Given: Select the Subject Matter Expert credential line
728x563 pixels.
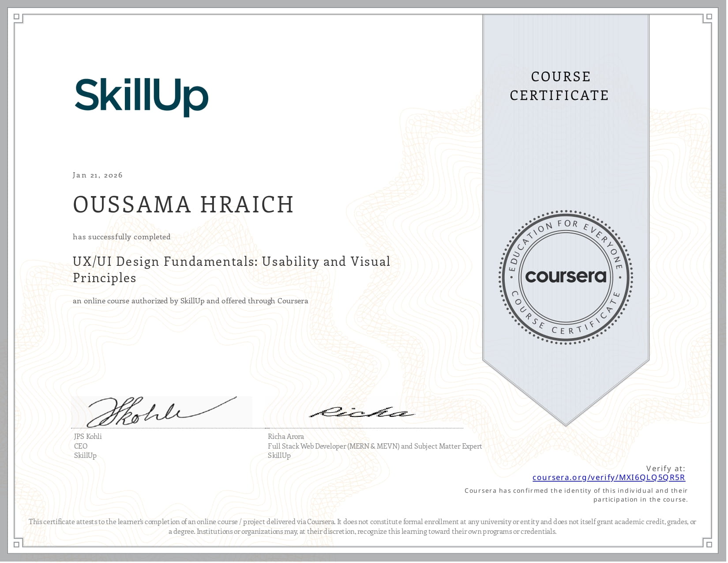Looking at the screenshot, I should coord(375,446).
